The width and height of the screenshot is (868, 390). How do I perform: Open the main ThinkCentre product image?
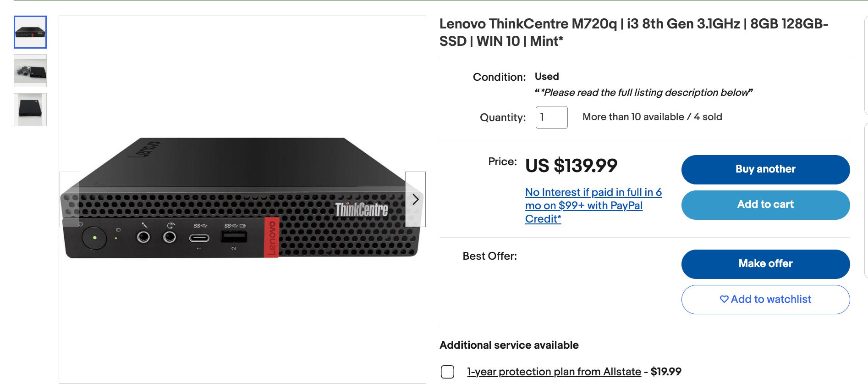242,199
